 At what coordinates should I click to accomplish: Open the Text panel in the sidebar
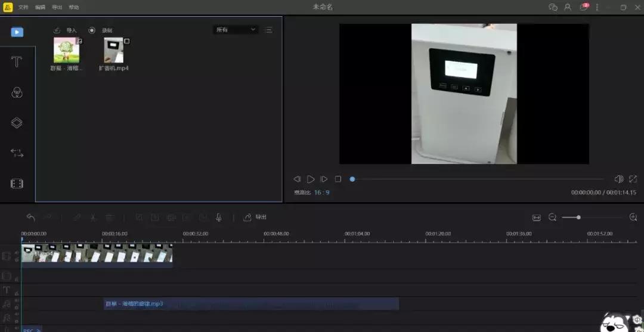click(17, 61)
